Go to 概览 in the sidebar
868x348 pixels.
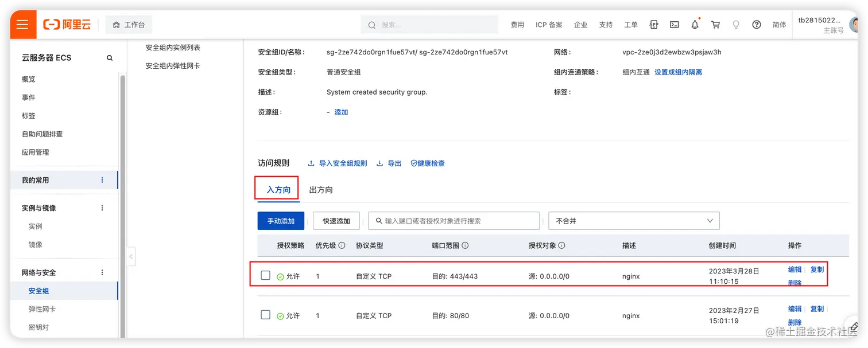tap(29, 79)
